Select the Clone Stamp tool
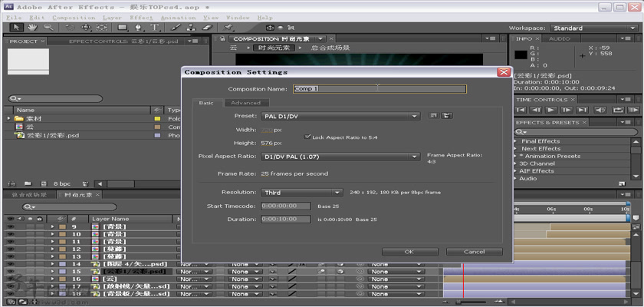The image size is (644, 307). (191, 28)
